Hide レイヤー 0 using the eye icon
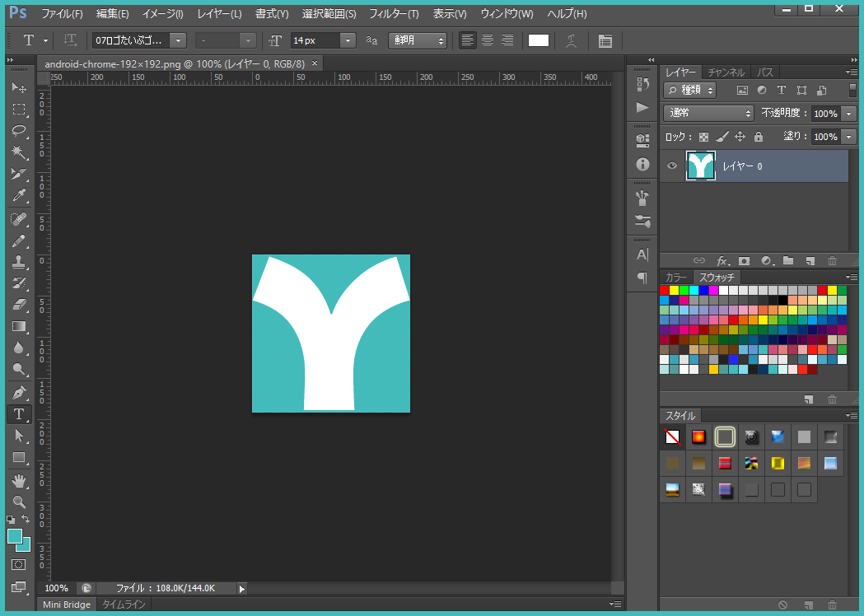The width and height of the screenshot is (864, 616). (x=672, y=166)
